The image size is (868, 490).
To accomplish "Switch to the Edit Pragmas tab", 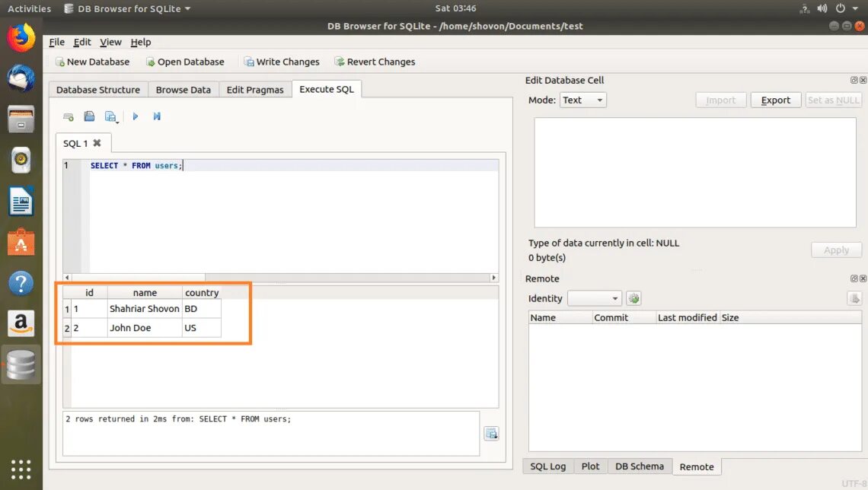I will (255, 90).
